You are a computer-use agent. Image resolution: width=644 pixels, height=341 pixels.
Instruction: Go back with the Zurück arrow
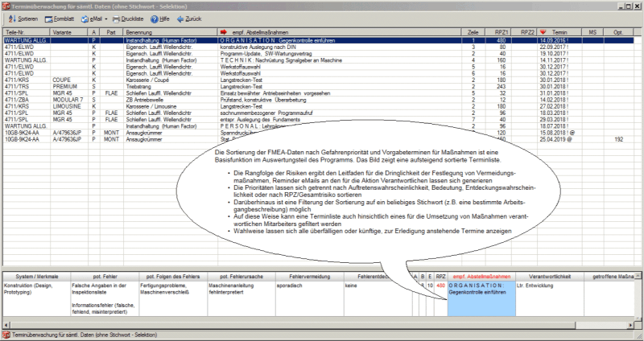pyautogui.click(x=184, y=17)
